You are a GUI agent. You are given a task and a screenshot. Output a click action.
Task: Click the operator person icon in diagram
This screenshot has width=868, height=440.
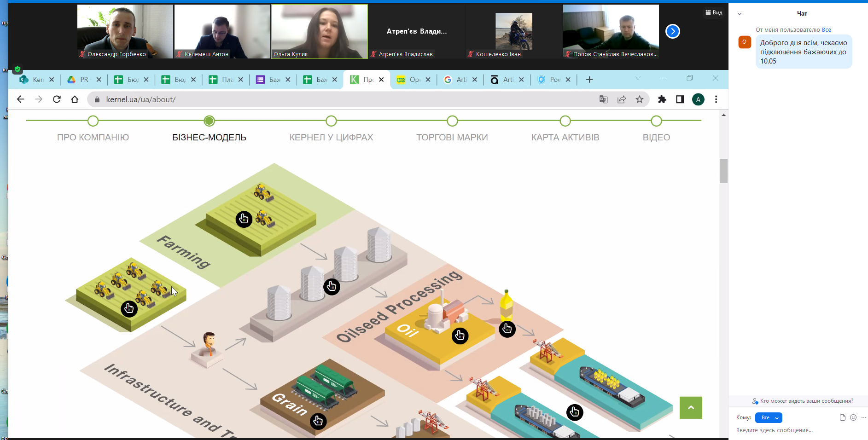click(209, 344)
